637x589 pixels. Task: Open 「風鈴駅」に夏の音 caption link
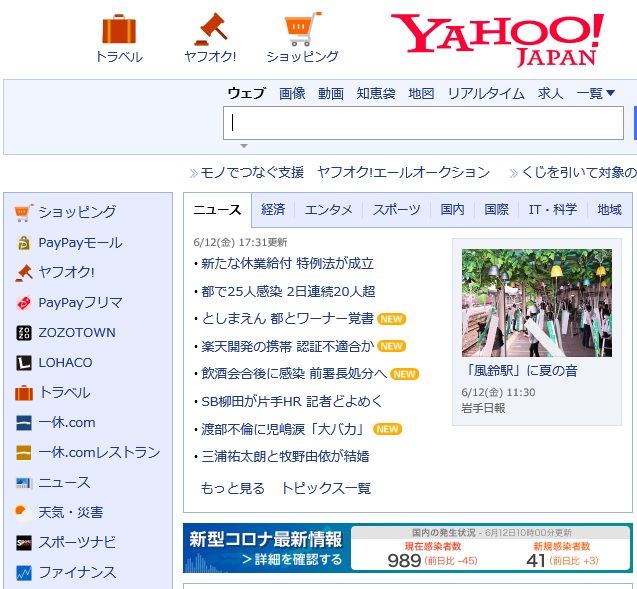point(522,371)
